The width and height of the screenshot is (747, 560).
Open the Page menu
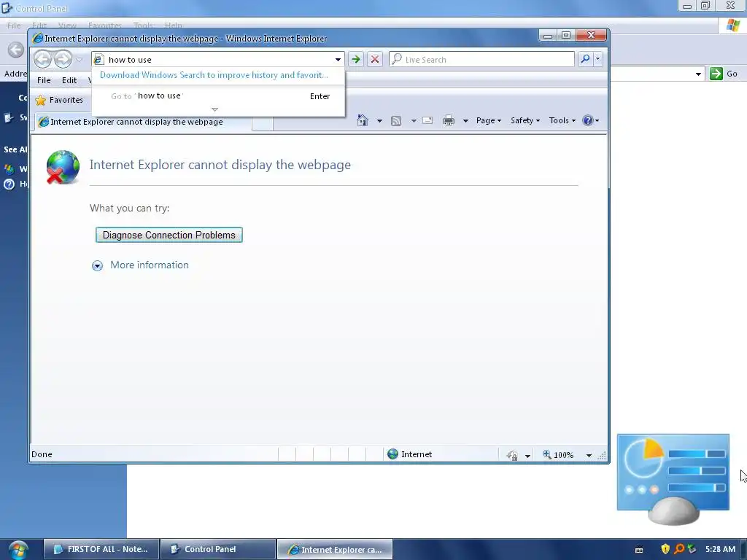click(488, 120)
